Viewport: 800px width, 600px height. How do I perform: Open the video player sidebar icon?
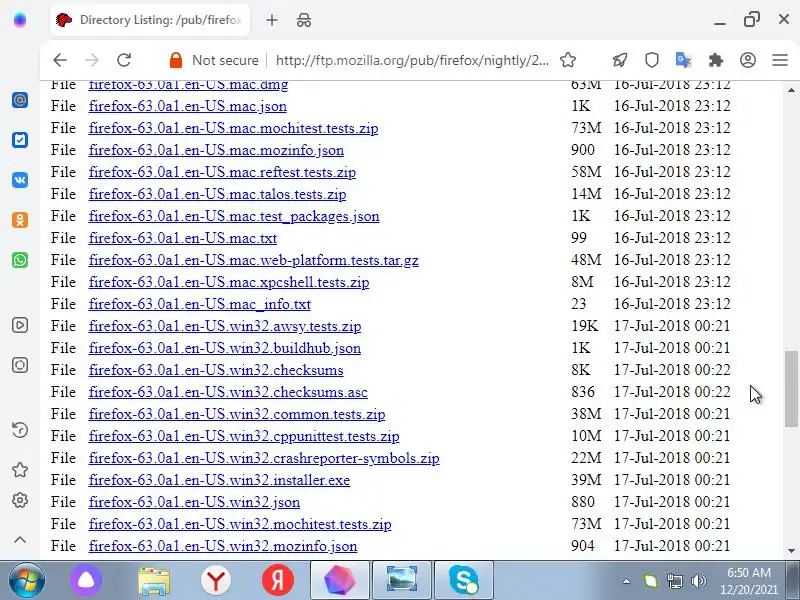pyautogui.click(x=20, y=325)
